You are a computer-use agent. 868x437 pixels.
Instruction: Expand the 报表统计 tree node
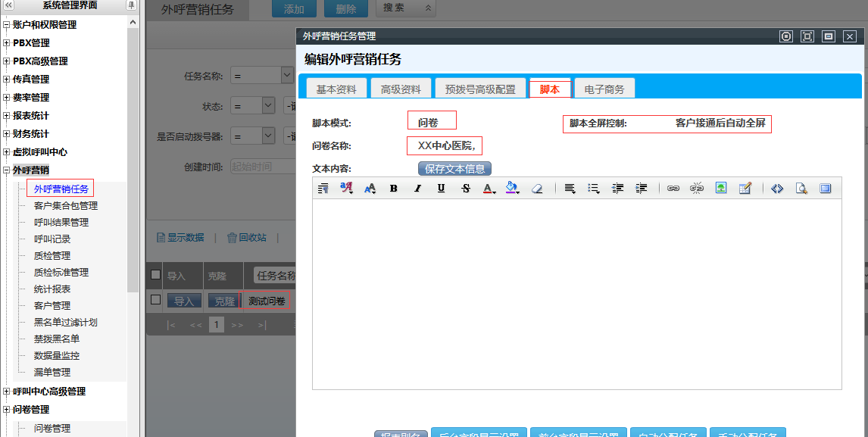[7, 116]
